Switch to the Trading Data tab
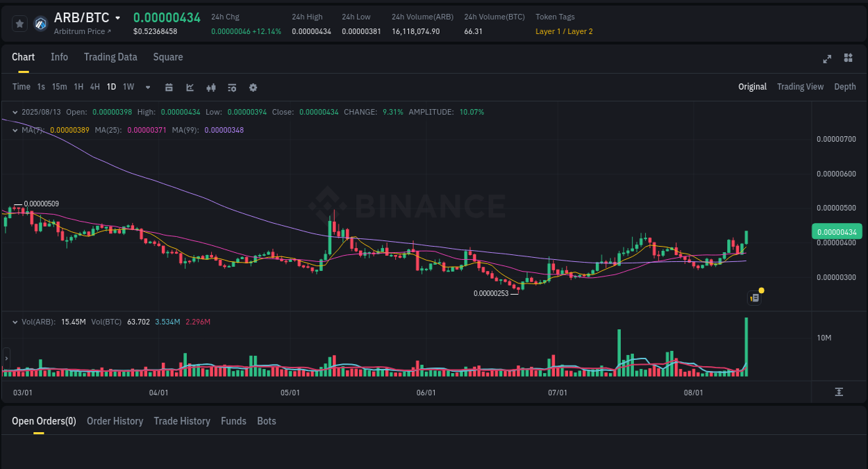The image size is (868, 469). click(x=110, y=57)
